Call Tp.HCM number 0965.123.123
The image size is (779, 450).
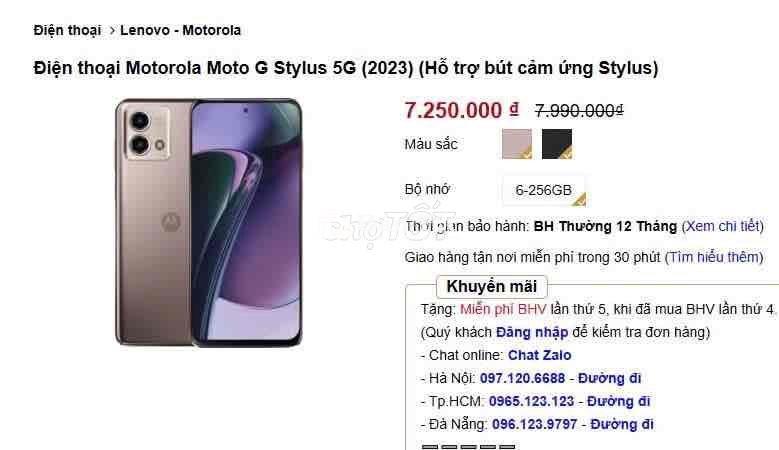pyautogui.click(x=531, y=401)
